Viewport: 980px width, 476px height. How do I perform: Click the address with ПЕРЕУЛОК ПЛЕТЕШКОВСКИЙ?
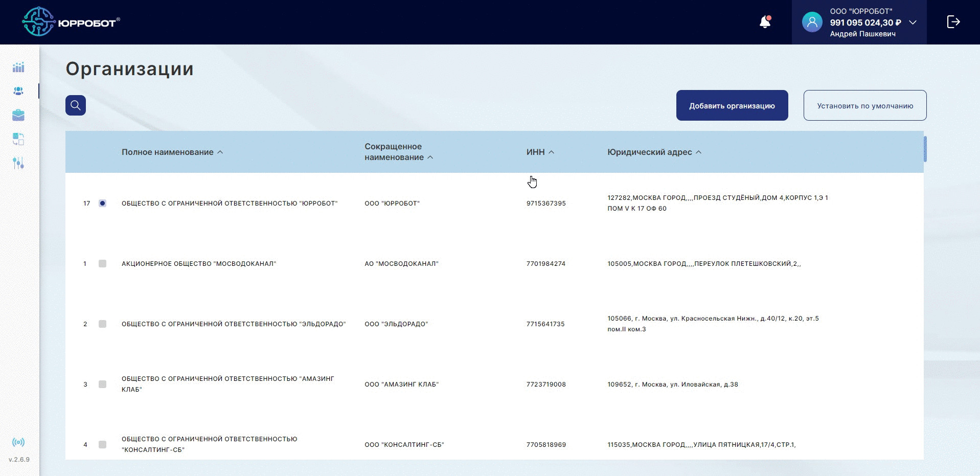pos(704,264)
